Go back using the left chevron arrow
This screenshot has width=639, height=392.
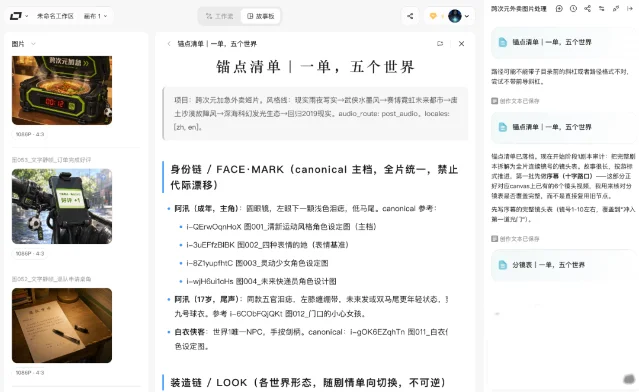169,44
